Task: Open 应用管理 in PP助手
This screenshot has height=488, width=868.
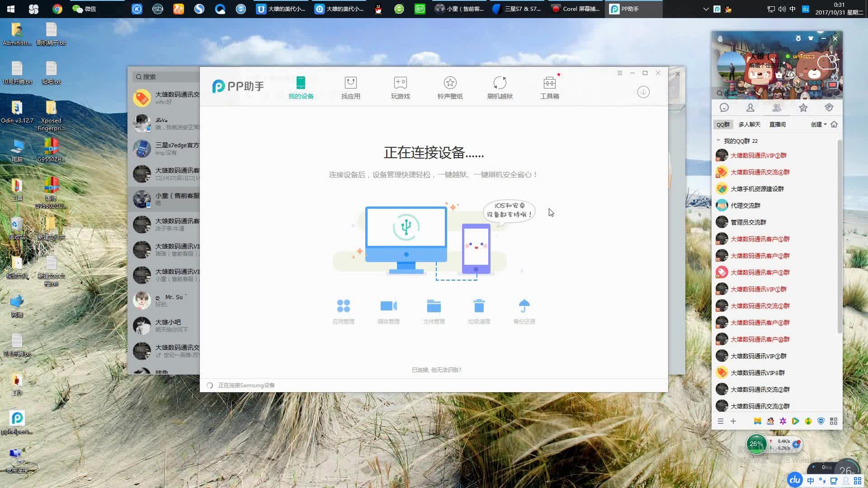Action: (x=344, y=311)
